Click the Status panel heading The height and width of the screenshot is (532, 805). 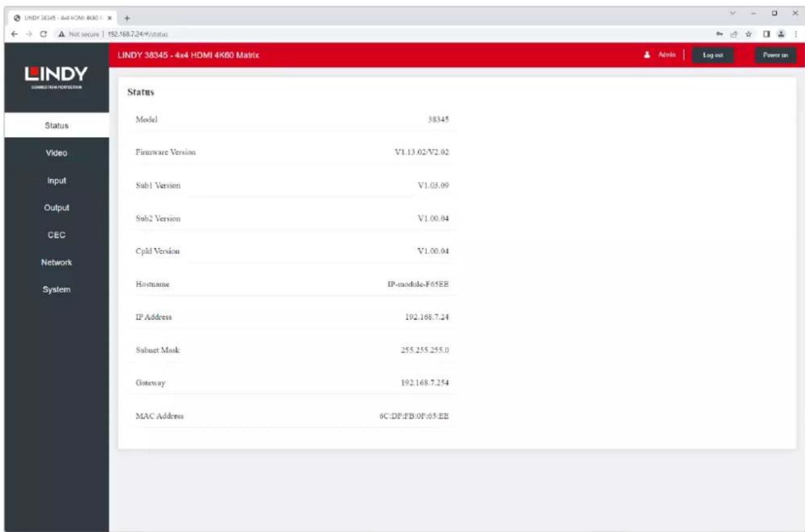pos(139,93)
